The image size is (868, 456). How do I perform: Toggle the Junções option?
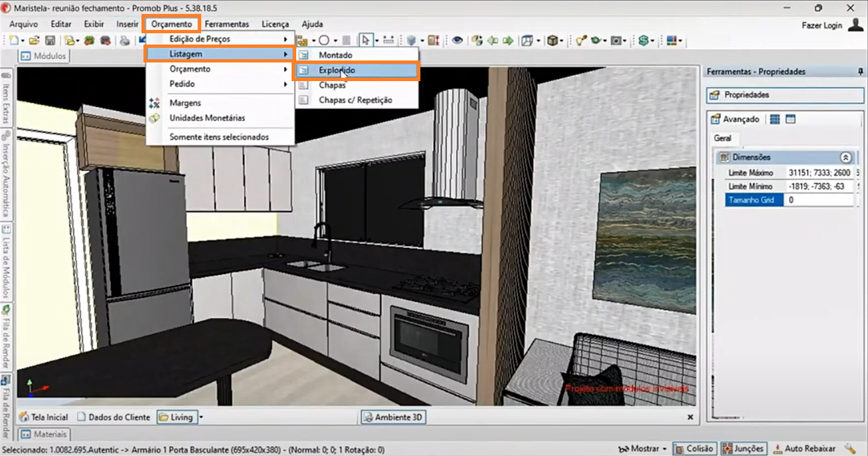pyautogui.click(x=743, y=449)
